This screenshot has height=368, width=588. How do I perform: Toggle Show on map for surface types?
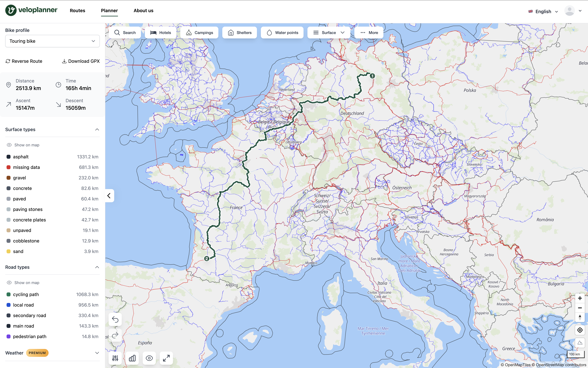coord(23,145)
